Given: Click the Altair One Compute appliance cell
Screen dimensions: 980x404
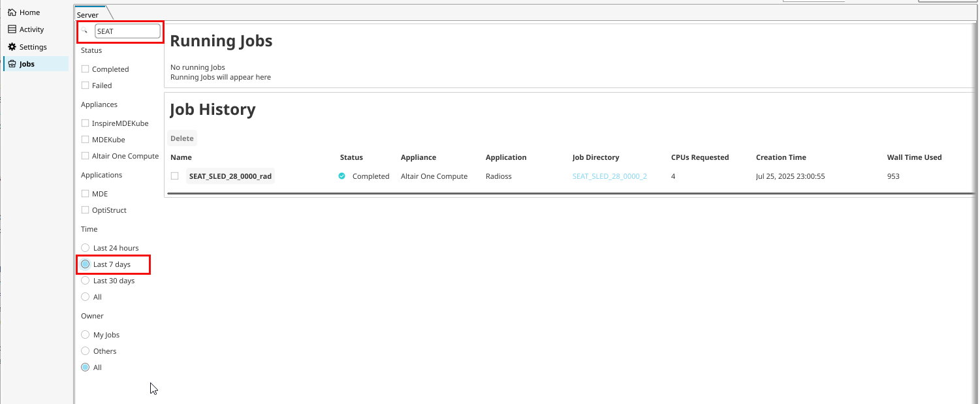Looking at the screenshot, I should point(434,176).
